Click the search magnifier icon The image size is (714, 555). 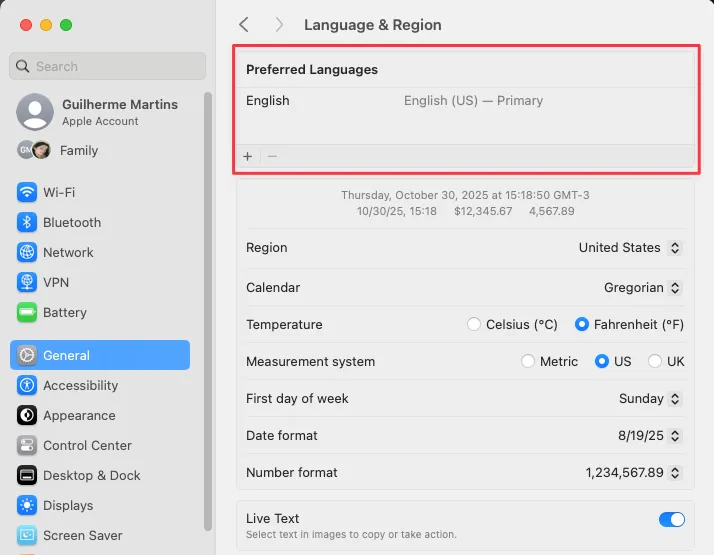tap(22, 66)
